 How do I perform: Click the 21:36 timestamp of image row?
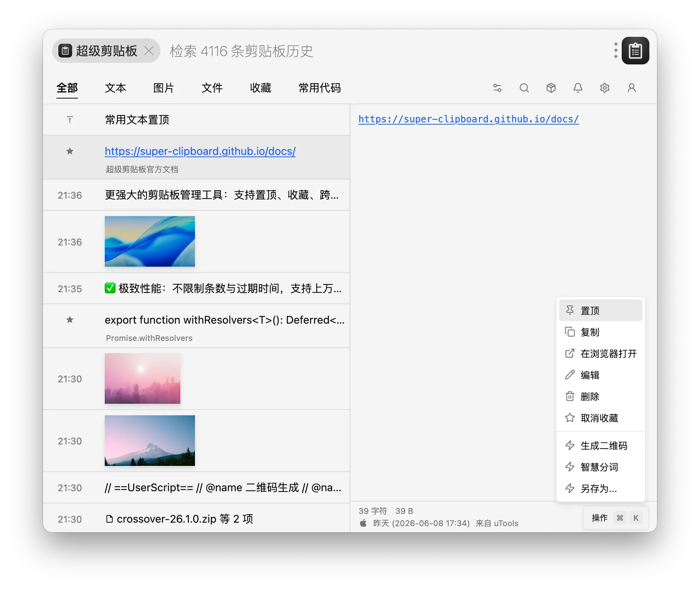pos(70,242)
